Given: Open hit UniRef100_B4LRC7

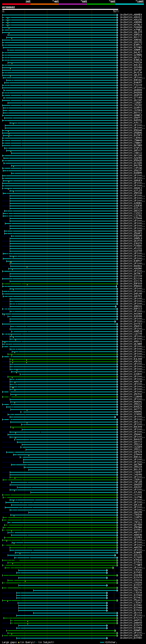Looking at the screenshot, I should pos(131,53).
